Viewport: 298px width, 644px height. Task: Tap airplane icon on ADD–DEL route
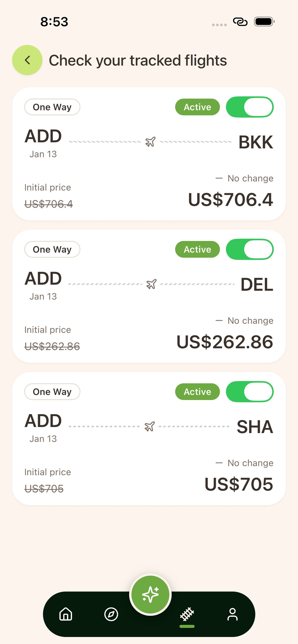(151, 284)
